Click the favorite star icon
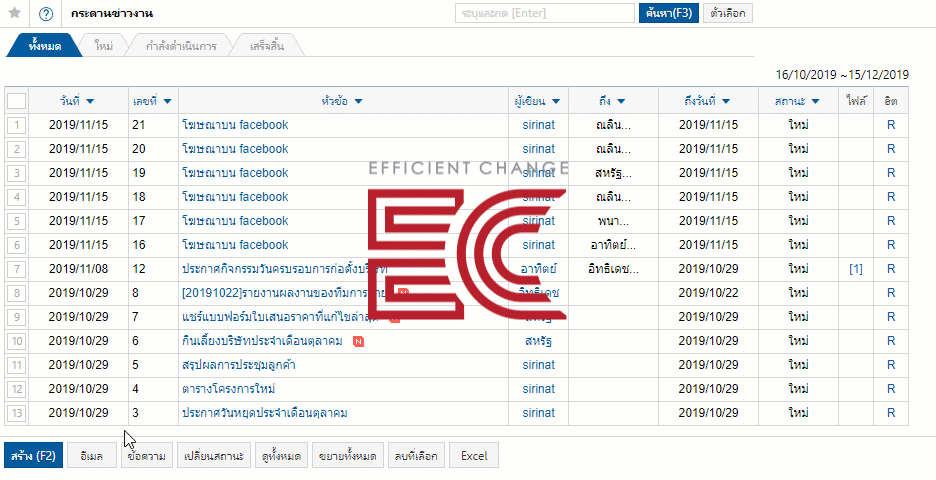The height and width of the screenshot is (480, 936). [x=15, y=13]
